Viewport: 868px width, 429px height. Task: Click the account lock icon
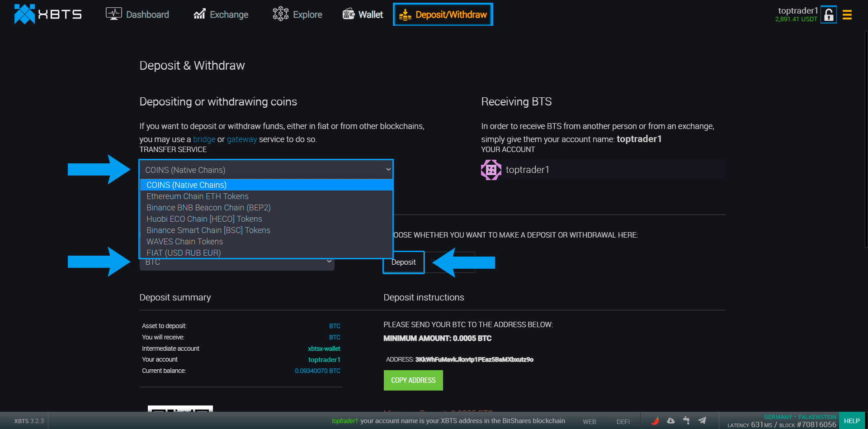tap(828, 15)
